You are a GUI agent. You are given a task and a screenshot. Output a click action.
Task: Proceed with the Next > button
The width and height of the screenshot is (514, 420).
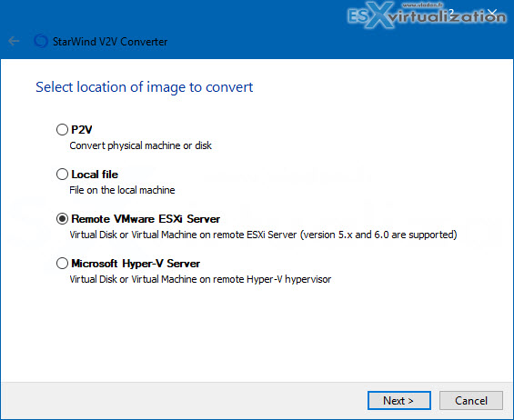point(399,400)
